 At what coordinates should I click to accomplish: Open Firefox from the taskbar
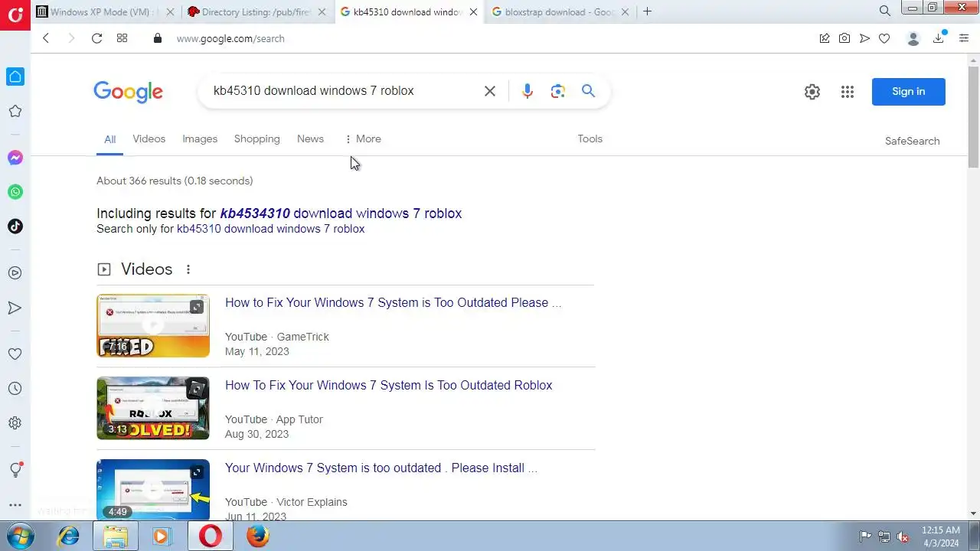(x=258, y=536)
